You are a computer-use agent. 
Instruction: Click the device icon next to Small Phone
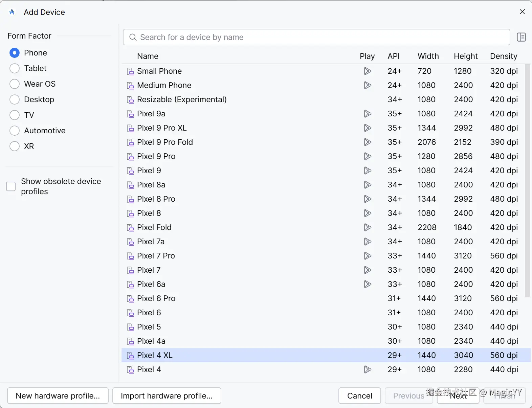click(x=130, y=71)
